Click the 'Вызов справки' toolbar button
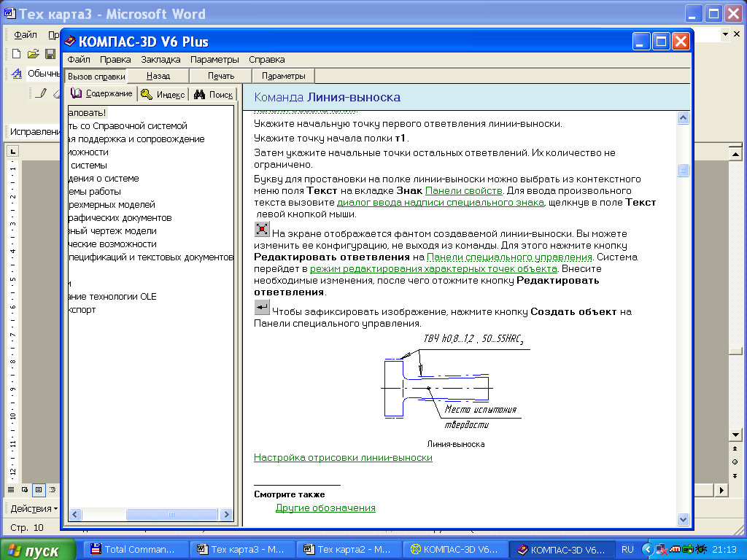 [x=96, y=76]
